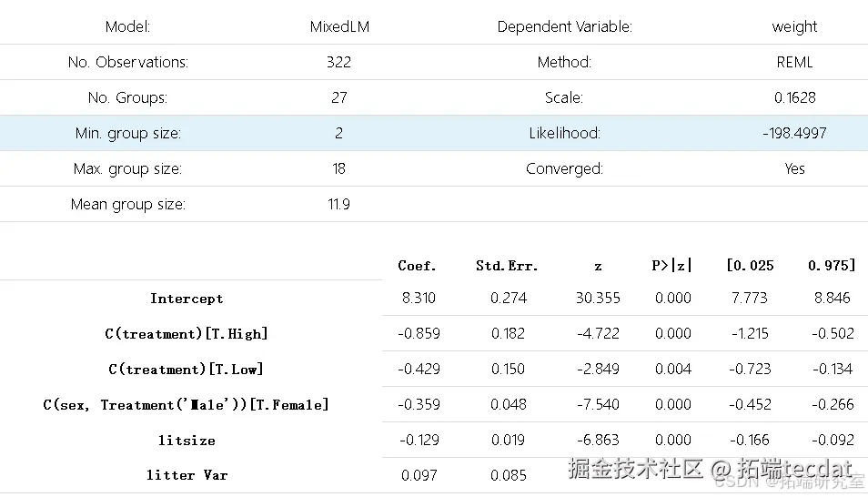Click the litter Var row label
The height and width of the screenshot is (497, 868).
point(187,475)
